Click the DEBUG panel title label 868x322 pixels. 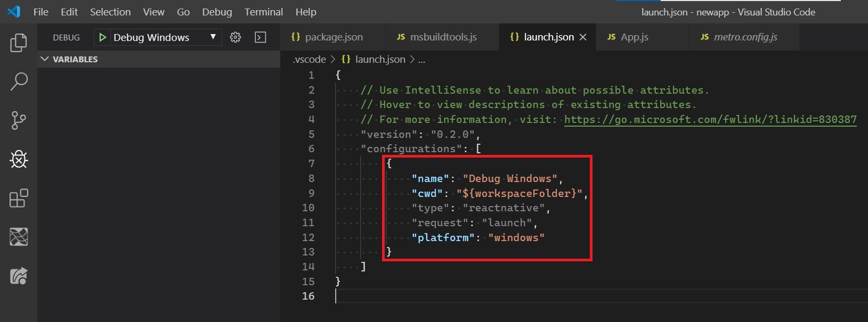click(x=67, y=37)
